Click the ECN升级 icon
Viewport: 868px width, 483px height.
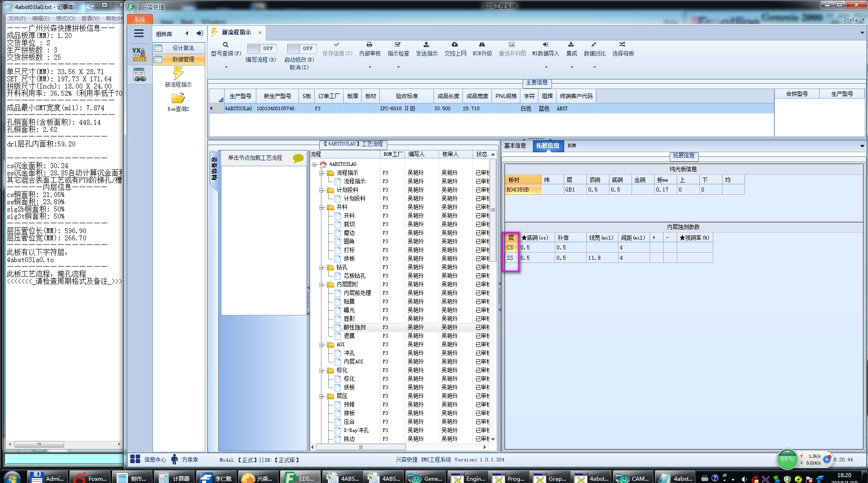pos(482,45)
